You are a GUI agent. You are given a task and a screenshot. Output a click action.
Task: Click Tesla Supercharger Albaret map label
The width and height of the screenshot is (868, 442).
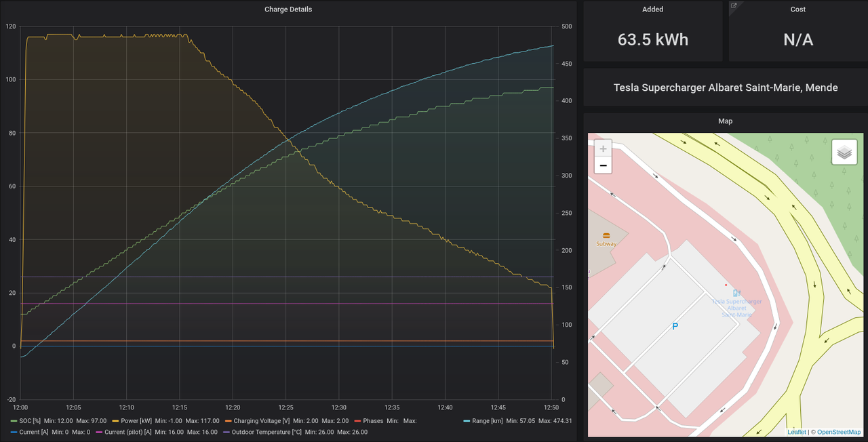click(x=736, y=308)
